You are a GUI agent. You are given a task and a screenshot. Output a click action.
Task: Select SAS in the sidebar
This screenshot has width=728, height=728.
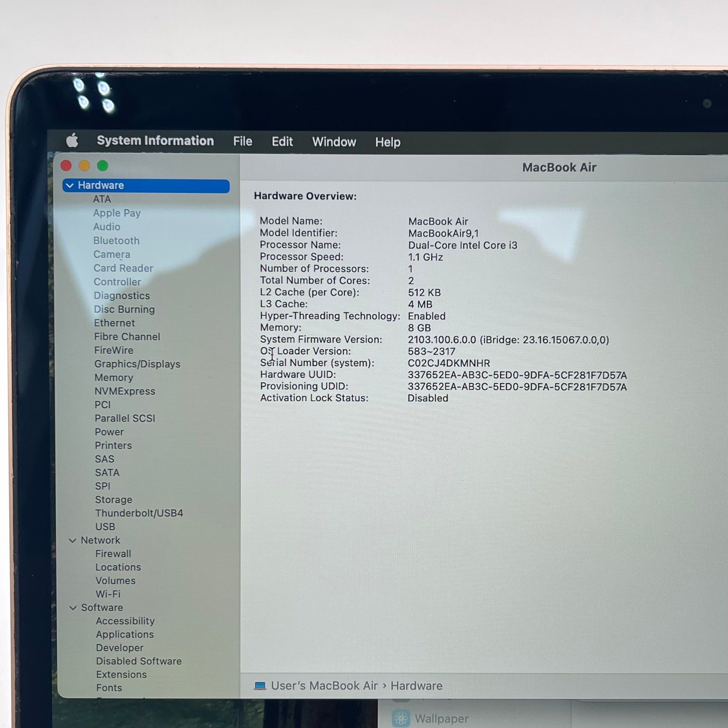104,459
